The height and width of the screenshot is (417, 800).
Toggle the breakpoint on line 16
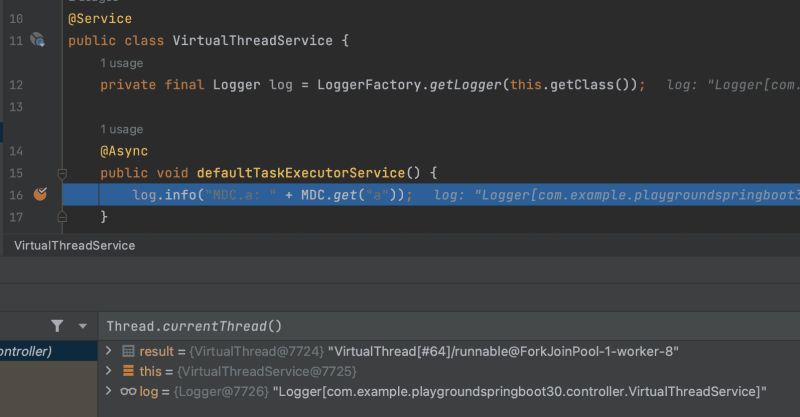40,194
